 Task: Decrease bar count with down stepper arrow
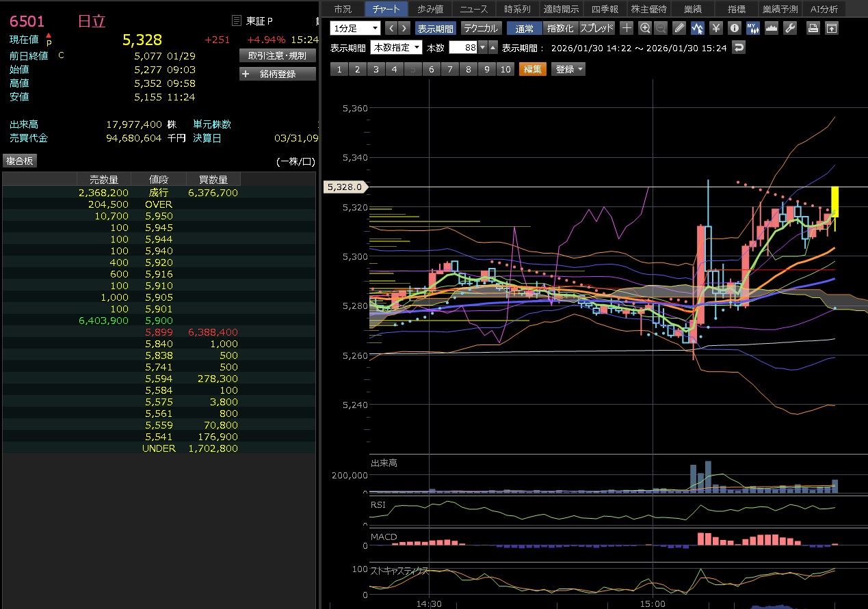pos(483,47)
